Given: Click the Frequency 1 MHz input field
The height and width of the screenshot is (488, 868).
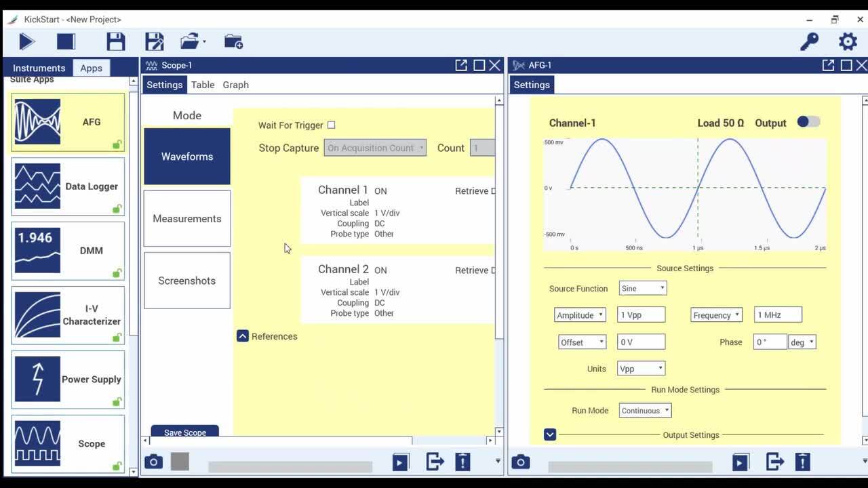Looking at the screenshot, I should point(778,315).
